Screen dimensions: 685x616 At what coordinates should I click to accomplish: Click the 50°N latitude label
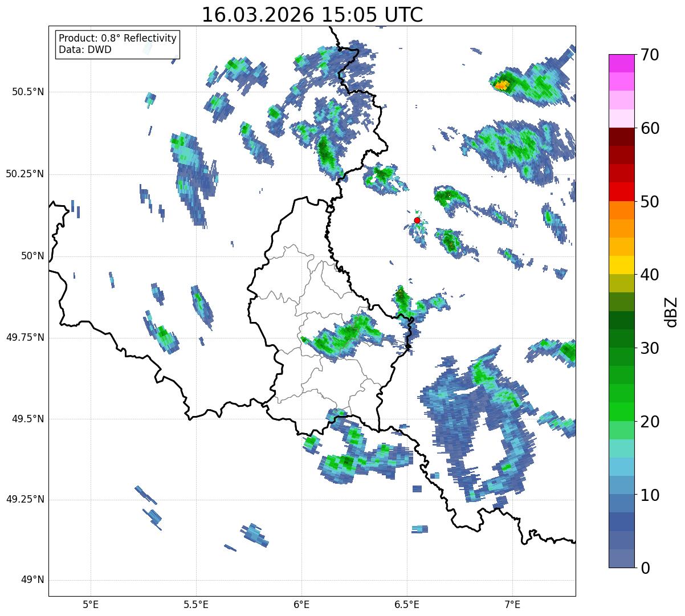click(32, 256)
